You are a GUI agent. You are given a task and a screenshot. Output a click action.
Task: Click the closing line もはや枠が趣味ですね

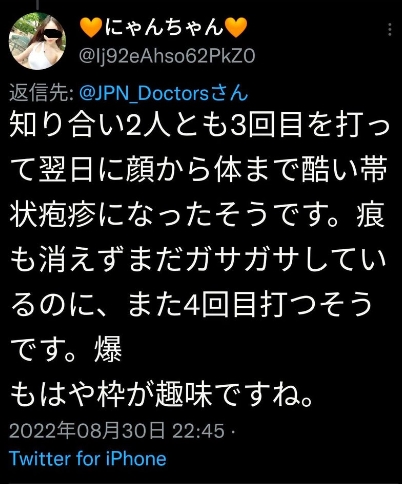click(x=161, y=395)
